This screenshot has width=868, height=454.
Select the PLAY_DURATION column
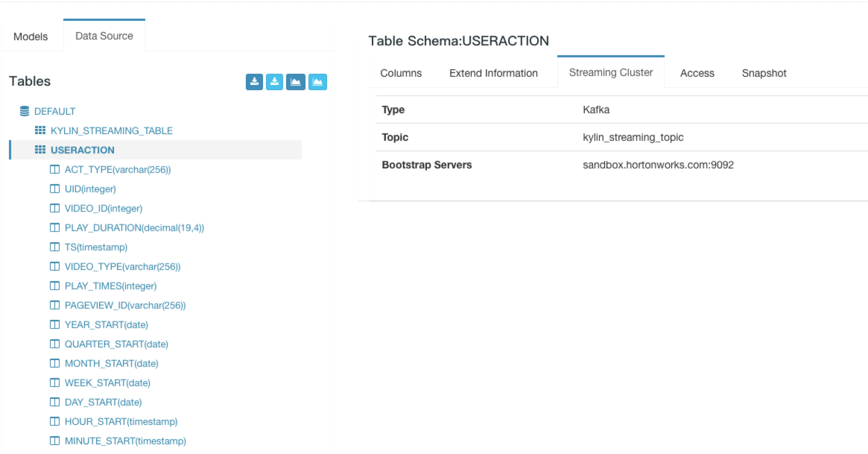134,228
